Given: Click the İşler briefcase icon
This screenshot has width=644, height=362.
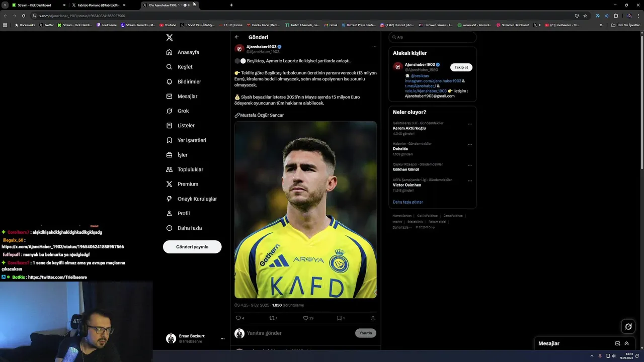Looking at the screenshot, I should (x=169, y=155).
